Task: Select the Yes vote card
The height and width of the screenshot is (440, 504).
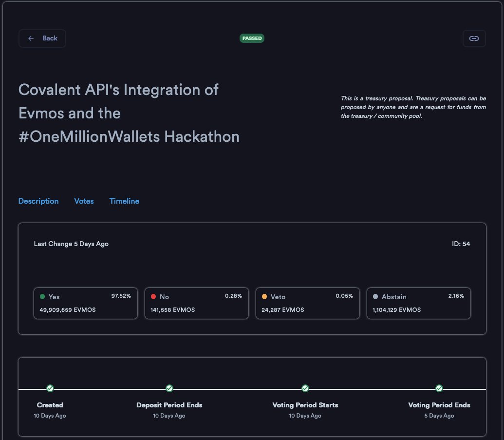Action: [86, 303]
